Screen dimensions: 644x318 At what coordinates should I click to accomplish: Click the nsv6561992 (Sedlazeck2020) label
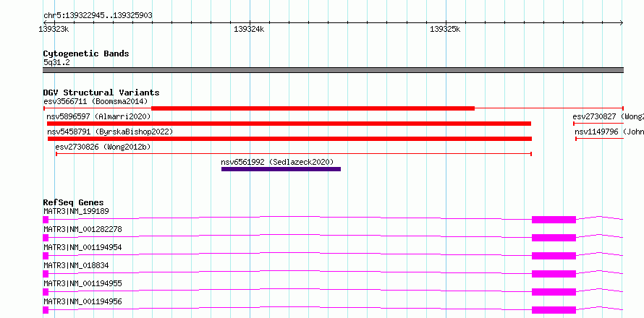(277, 162)
